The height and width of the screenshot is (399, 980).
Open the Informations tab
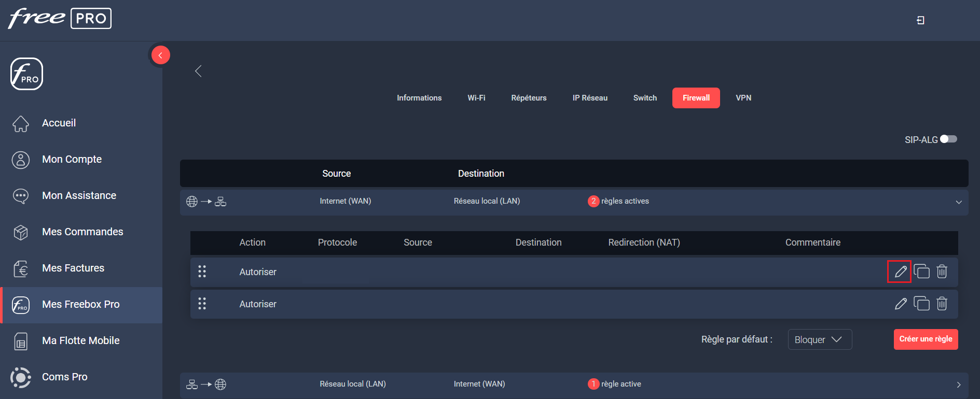pyautogui.click(x=419, y=98)
